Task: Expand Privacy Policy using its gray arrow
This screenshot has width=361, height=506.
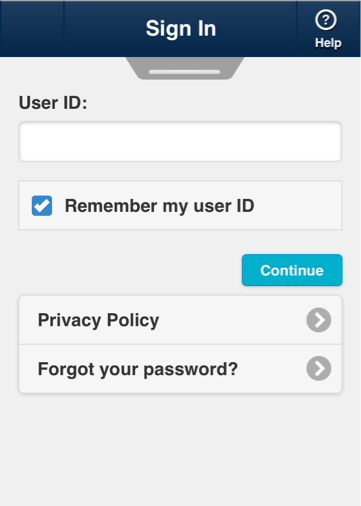Action: tap(319, 320)
